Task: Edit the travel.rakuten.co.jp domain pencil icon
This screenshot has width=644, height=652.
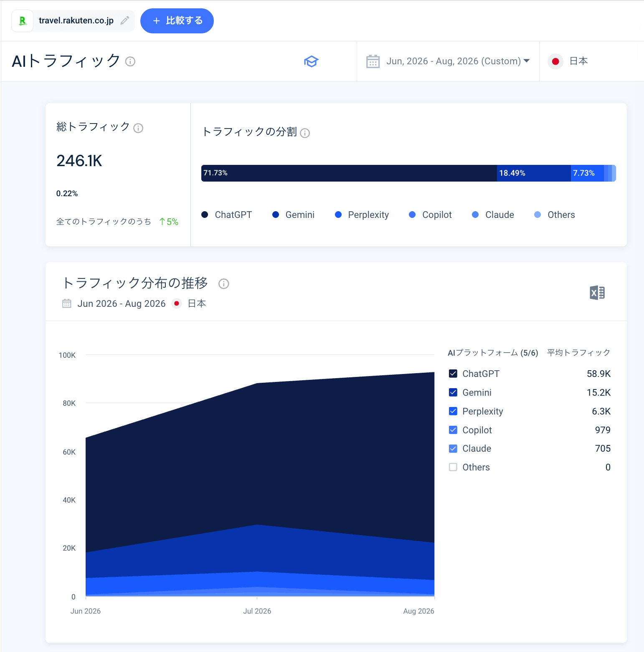Action: (124, 20)
